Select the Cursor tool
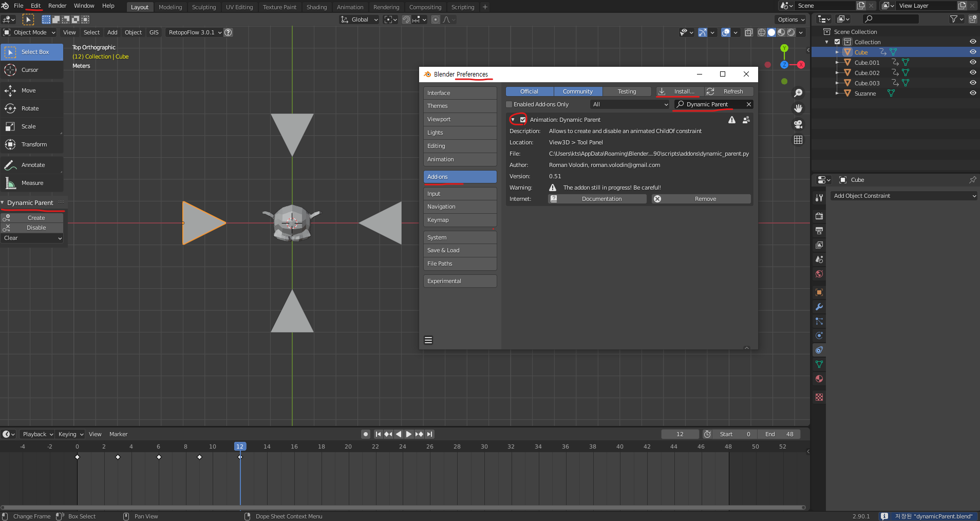This screenshot has height=521, width=980. 30,70
